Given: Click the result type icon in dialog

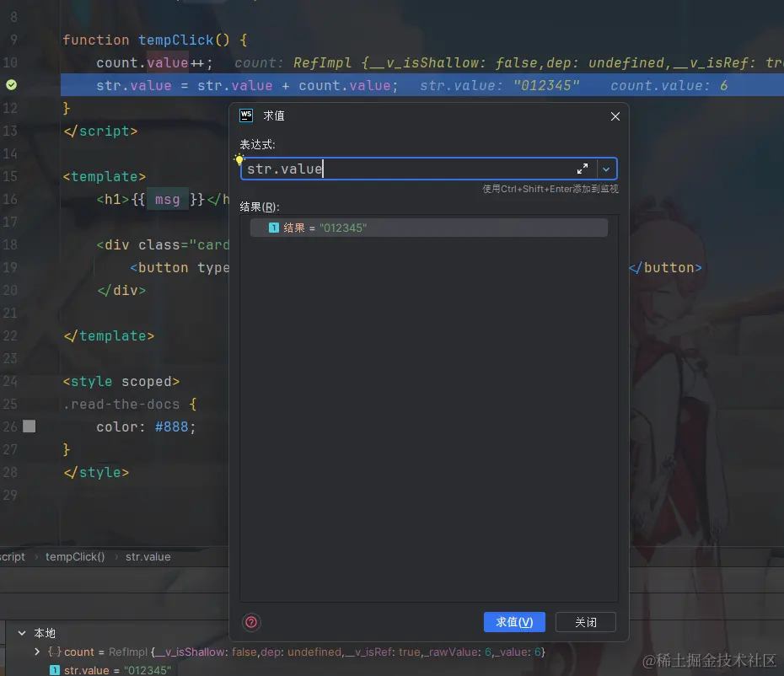Looking at the screenshot, I should (x=273, y=228).
